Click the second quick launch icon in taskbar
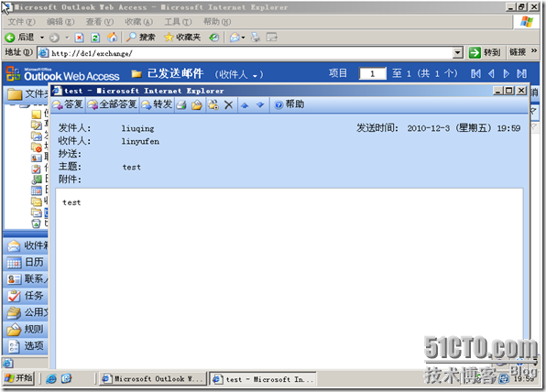 [66, 378]
